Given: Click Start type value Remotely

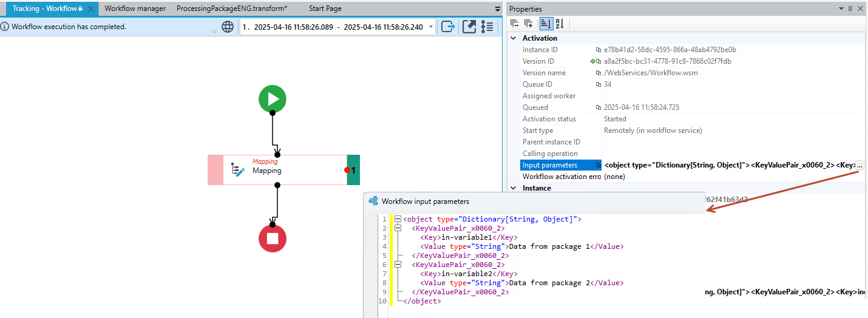Looking at the screenshot, I should click(653, 130).
